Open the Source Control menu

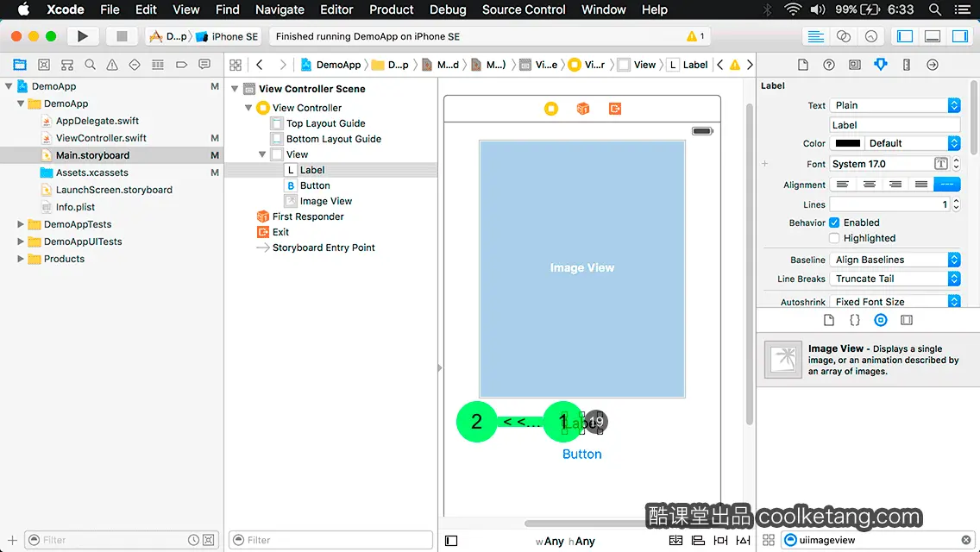tap(524, 9)
